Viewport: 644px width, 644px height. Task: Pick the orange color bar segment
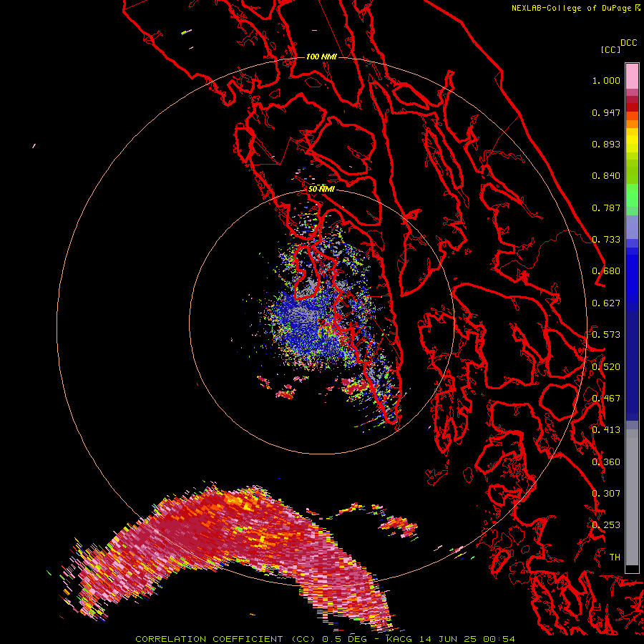point(632,123)
